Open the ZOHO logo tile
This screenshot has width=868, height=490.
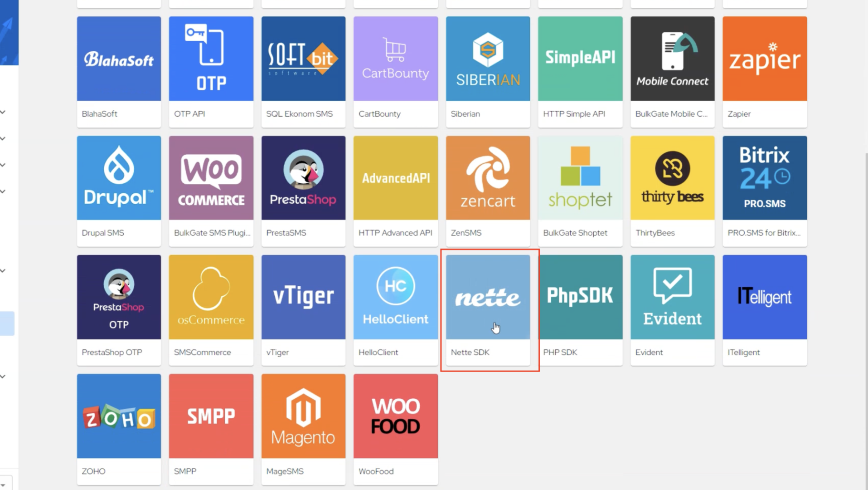pyautogui.click(x=119, y=416)
